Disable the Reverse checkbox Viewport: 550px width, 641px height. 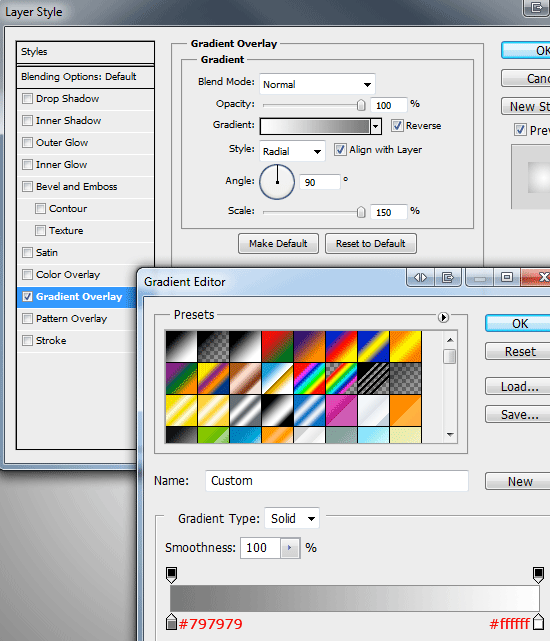pyautogui.click(x=397, y=126)
